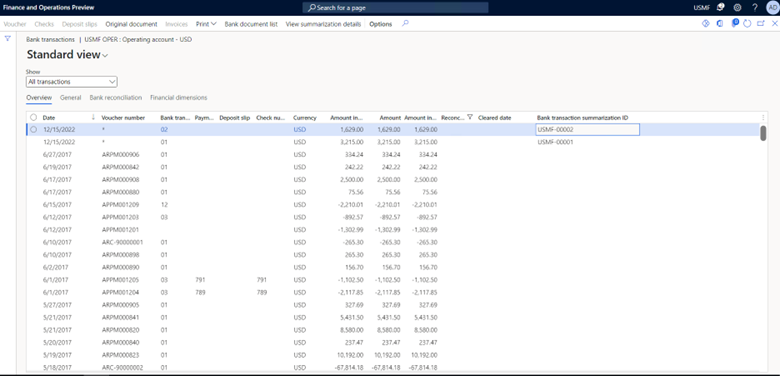Open the settings gear in header
The image size is (780, 376).
[737, 7]
